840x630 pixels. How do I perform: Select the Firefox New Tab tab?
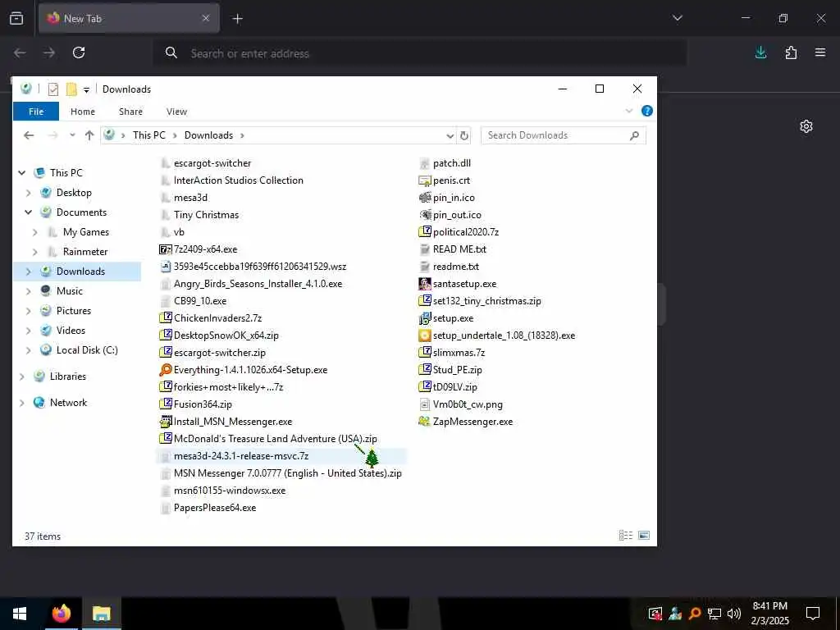(129, 18)
